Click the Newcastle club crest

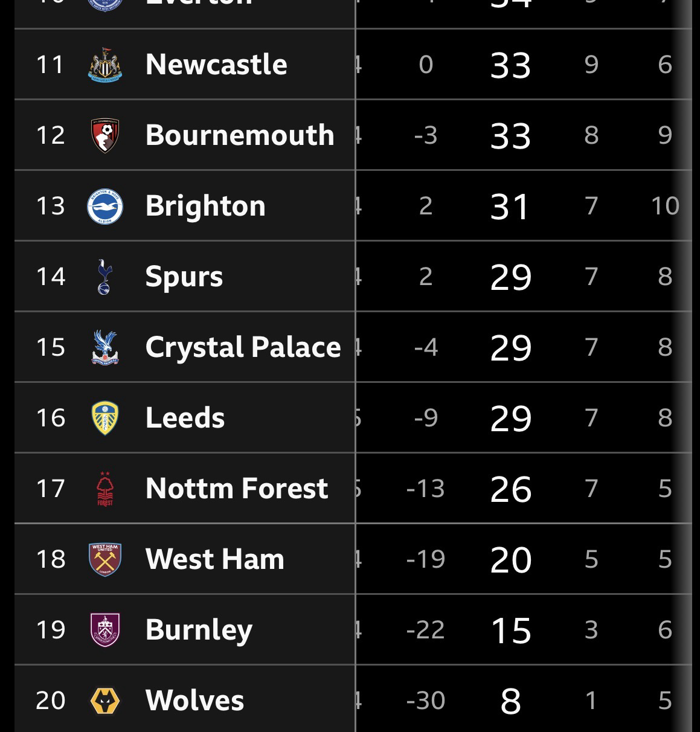click(x=105, y=65)
